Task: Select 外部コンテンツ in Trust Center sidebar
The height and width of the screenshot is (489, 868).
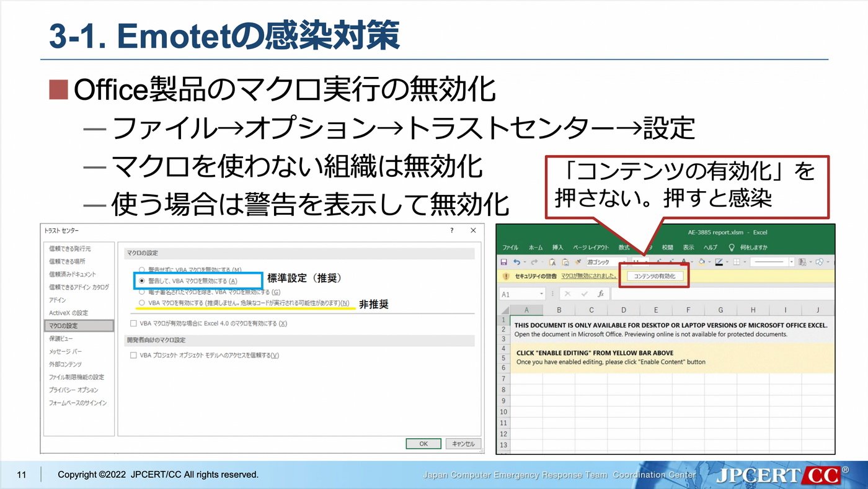Action: [x=65, y=364]
